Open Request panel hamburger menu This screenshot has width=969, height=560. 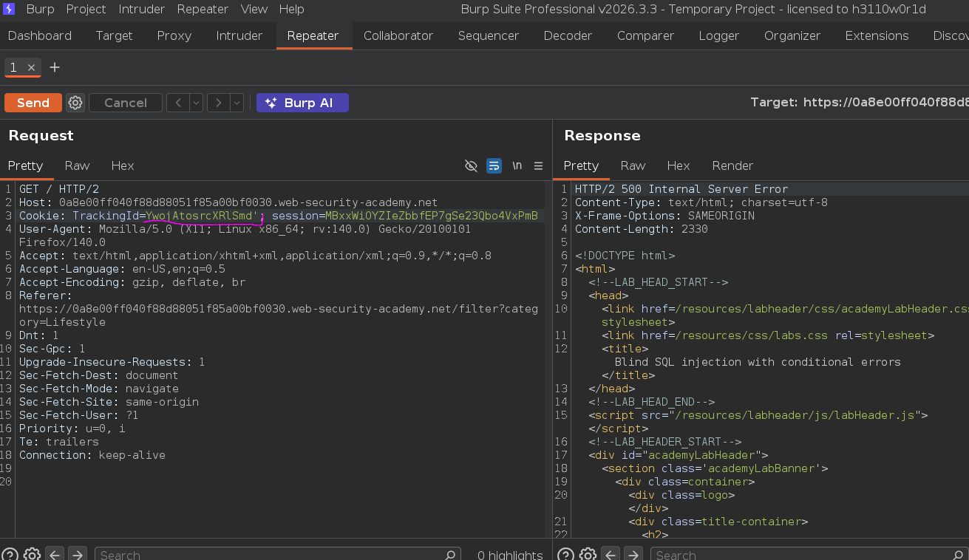point(539,165)
